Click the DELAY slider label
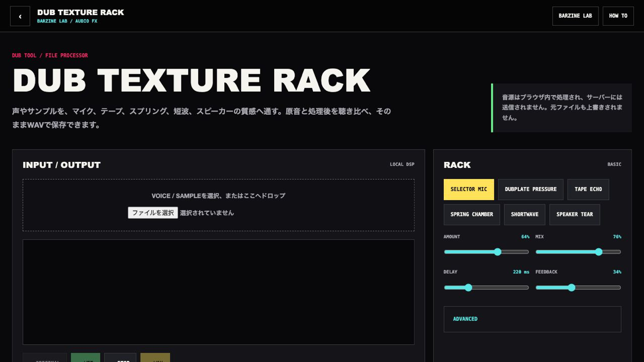Image resolution: width=644 pixels, height=362 pixels. (450, 272)
